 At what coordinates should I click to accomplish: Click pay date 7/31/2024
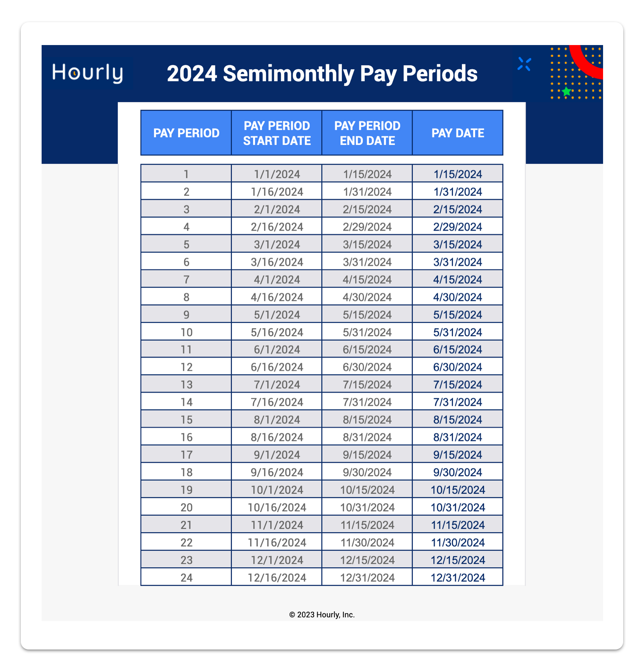pos(457,402)
